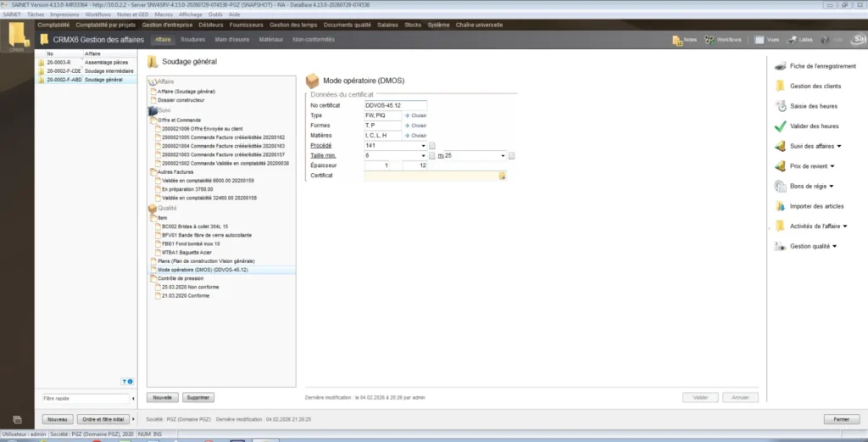The image size is (868, 442).
Task: Expand Gestion qualité menu arrow
Action: 834,247
